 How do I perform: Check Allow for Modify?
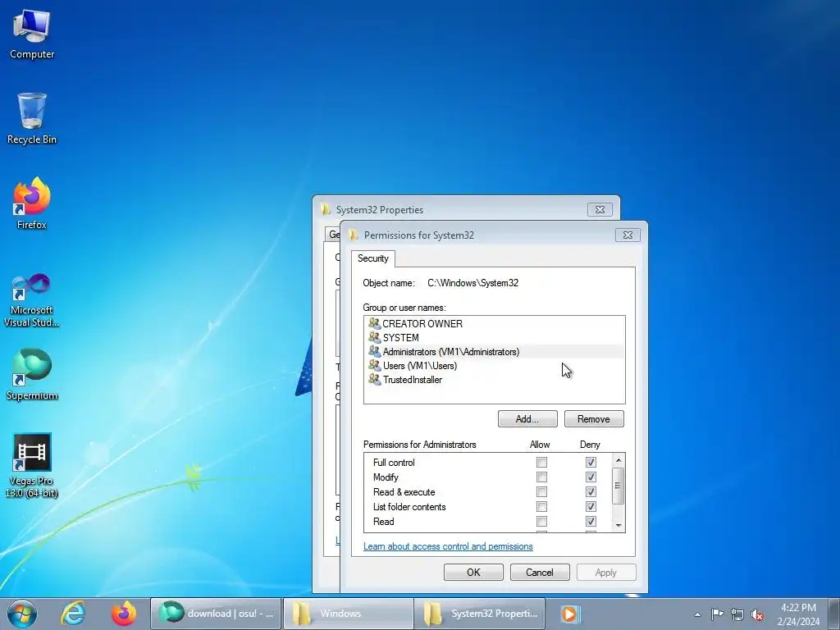[541, 477]
